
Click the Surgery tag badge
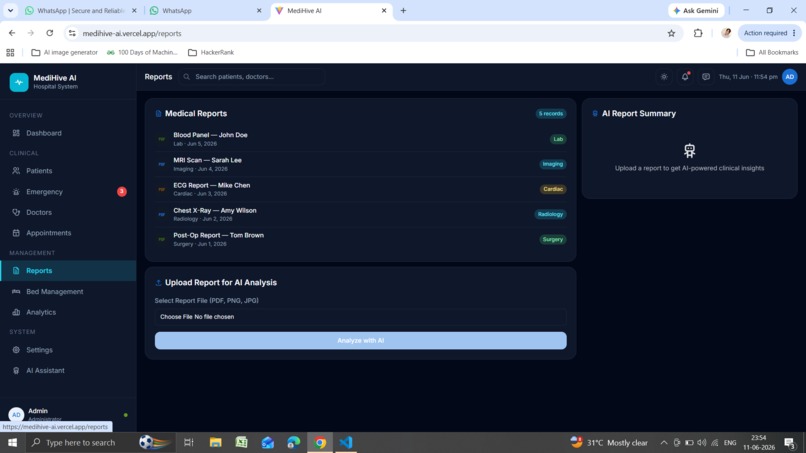tap(553, 240)
